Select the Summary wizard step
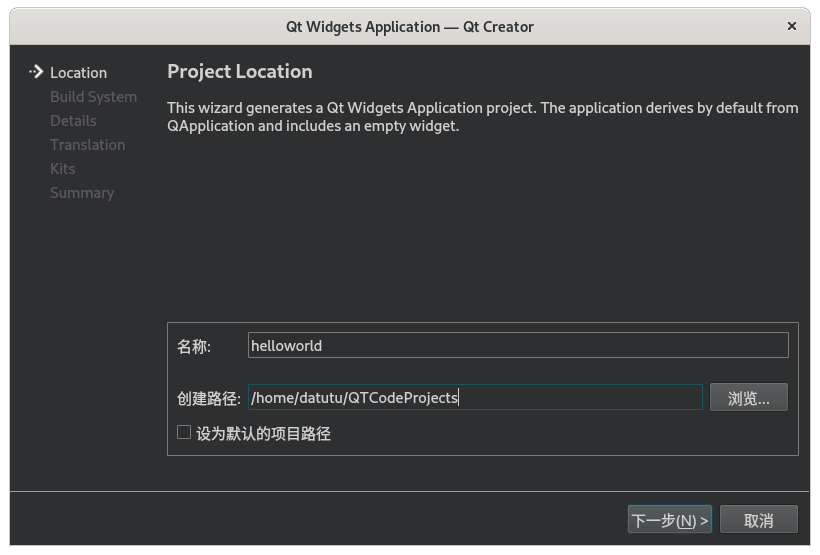Image resolution: width=820 pixels, height=555 pixels. tap(82, 193)
